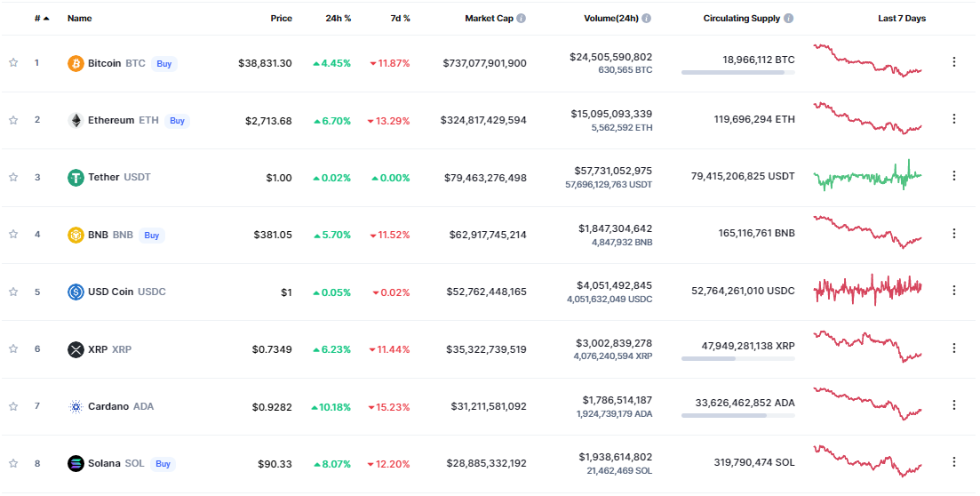Open three-dot menu for USD Coin row
Viewport: 980px width, 496px height.
(953, 290)
